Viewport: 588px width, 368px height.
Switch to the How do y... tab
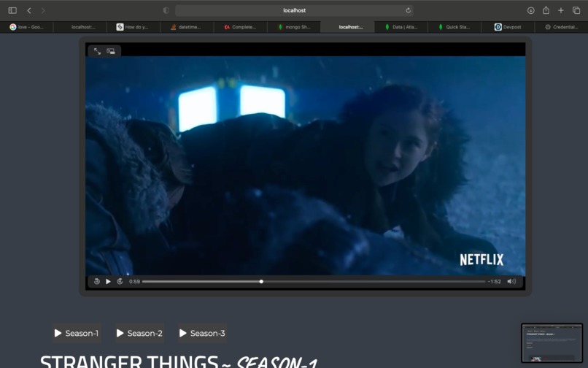coord(134,27)
